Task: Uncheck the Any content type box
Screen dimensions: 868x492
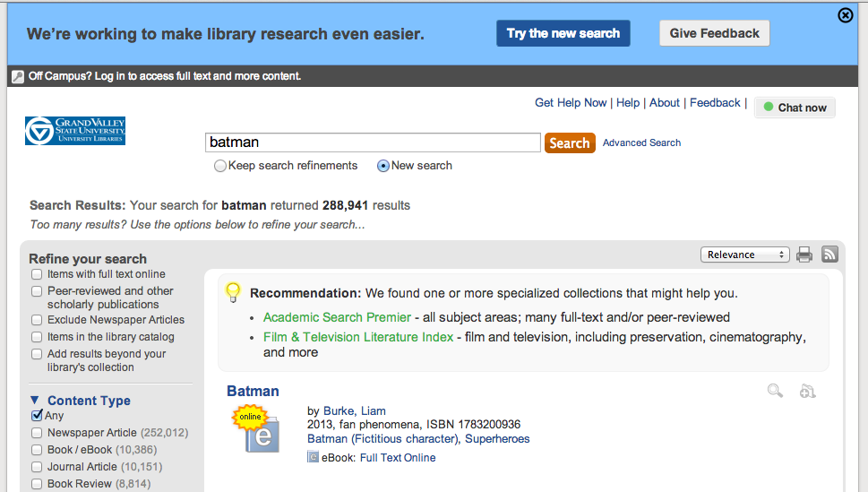Action: [x=37, y=415]
